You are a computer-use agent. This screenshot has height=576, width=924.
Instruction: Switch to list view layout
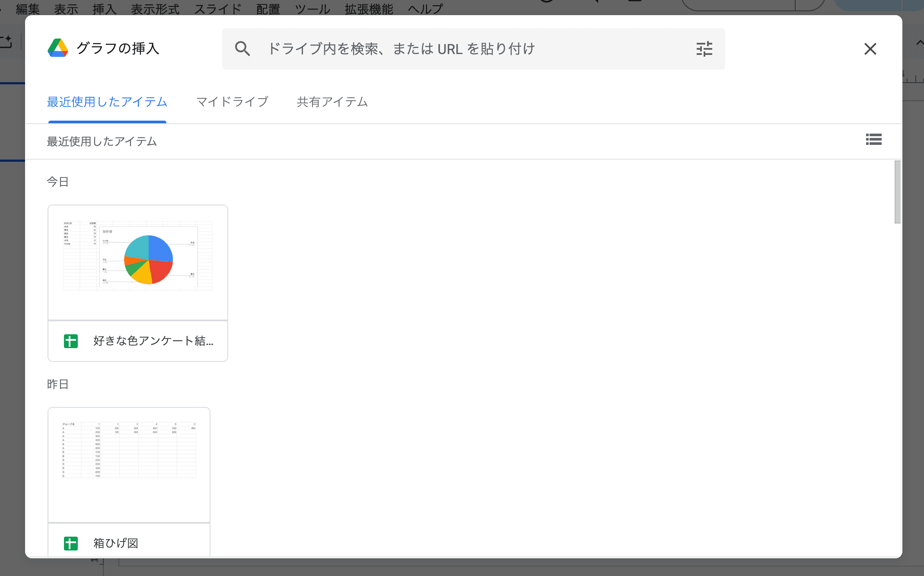(x=873, y=140)
